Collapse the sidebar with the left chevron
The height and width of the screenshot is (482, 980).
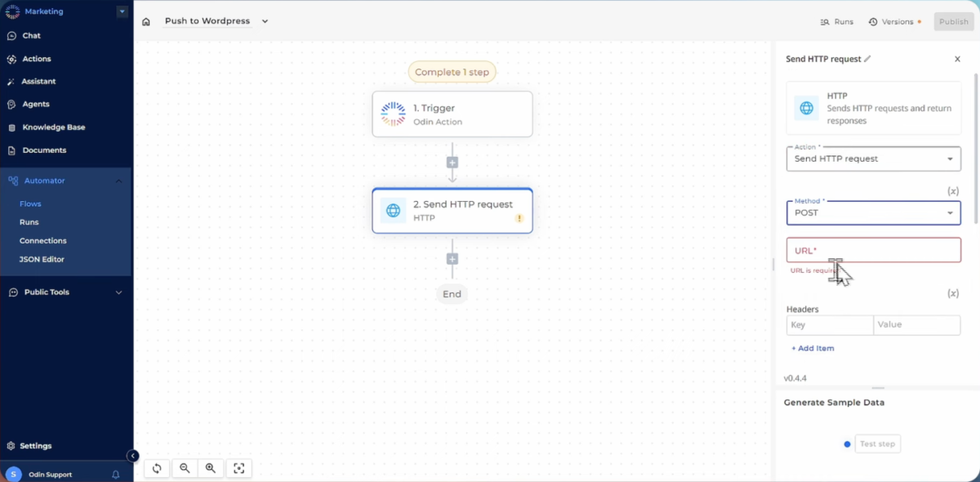pos(132,456)
